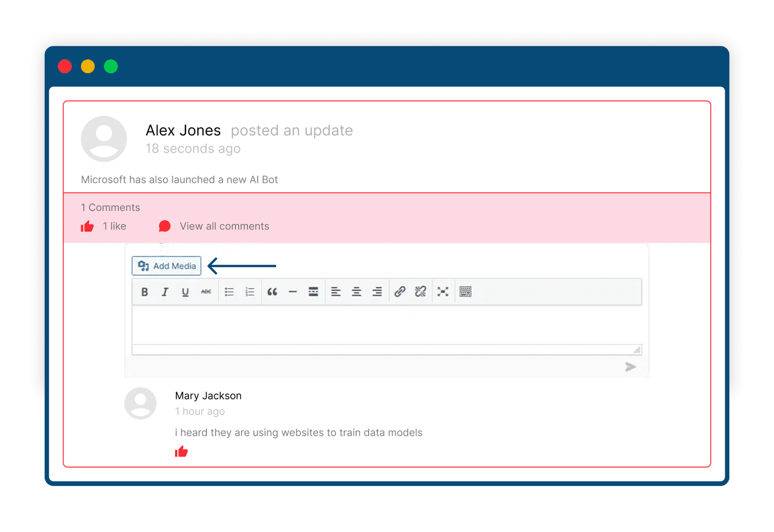Toggle bold formatting in comment editor

tap(144, 292)
